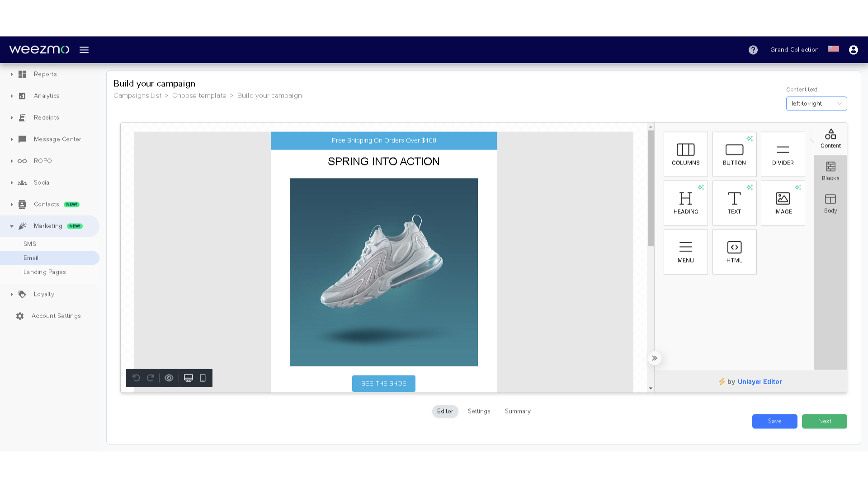Open Landing Pages under Marketing

pyautogui.click(x=44, y=272)
